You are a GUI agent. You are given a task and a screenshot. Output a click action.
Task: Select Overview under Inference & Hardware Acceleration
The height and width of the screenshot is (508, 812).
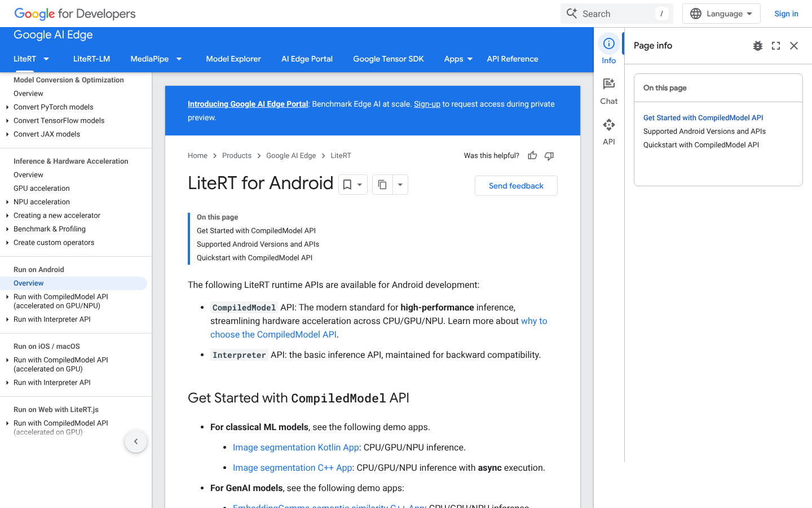[x=28, y=175]
